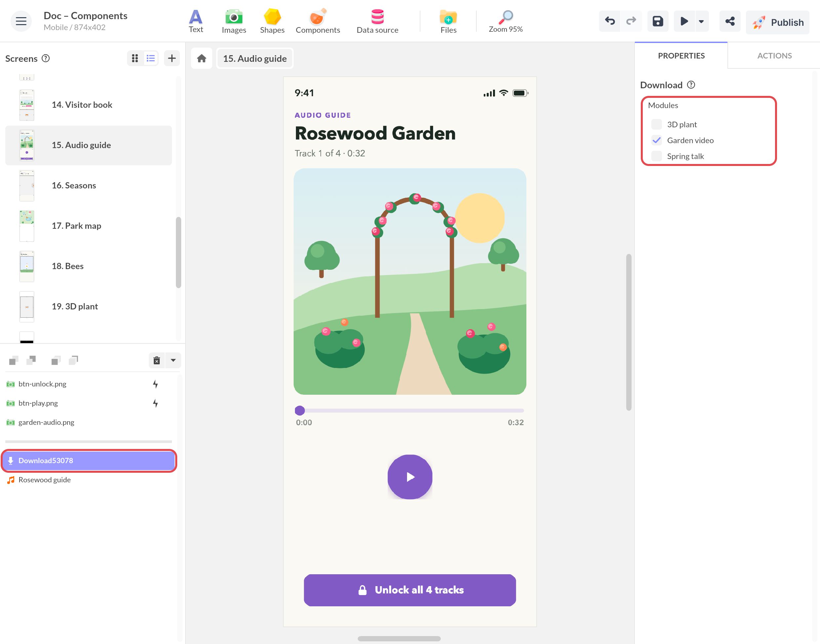Open the Images tool
Image resolution: width=820 pixels, height=644 pixels.
[234, 21]
